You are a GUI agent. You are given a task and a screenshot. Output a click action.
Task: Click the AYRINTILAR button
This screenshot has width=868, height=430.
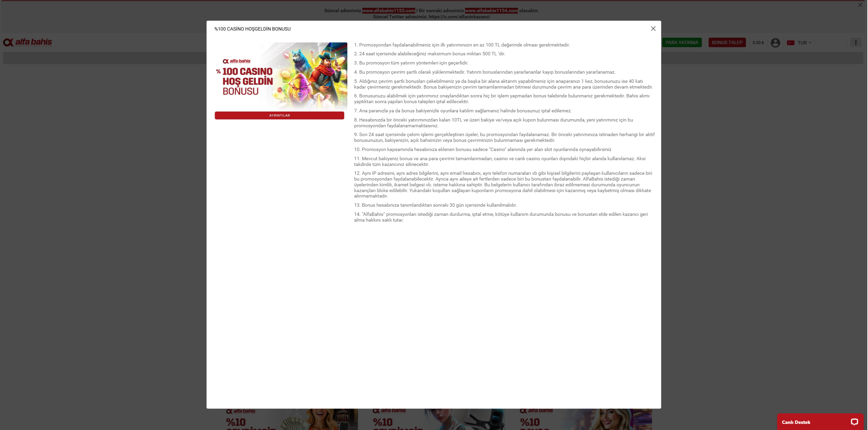(x=279, y=115)
